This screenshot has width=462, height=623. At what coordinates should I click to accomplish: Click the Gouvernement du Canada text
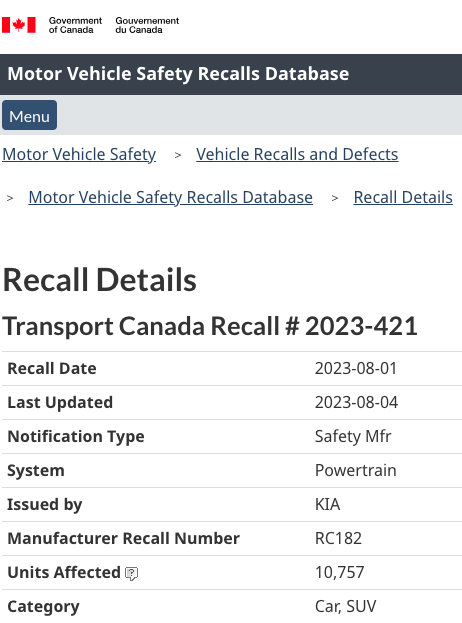point(147,25)
